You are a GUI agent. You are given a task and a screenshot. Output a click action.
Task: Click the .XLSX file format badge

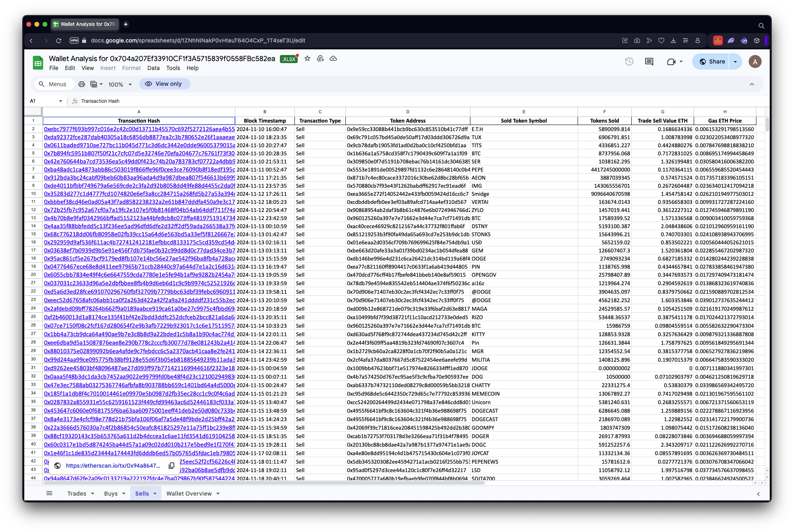click(x=289, y=59)
